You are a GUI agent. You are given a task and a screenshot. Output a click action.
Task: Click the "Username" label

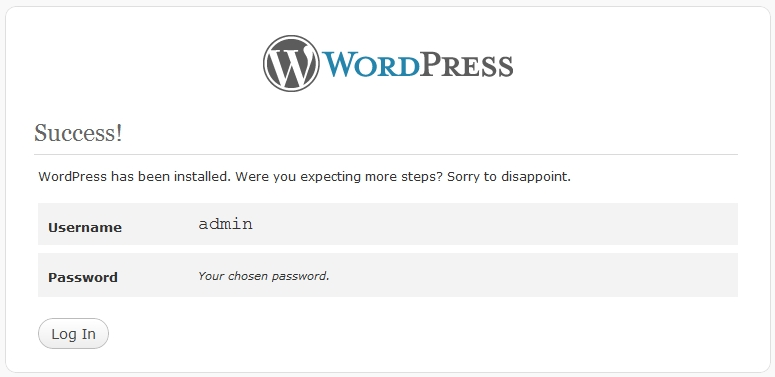coord(85,228)
